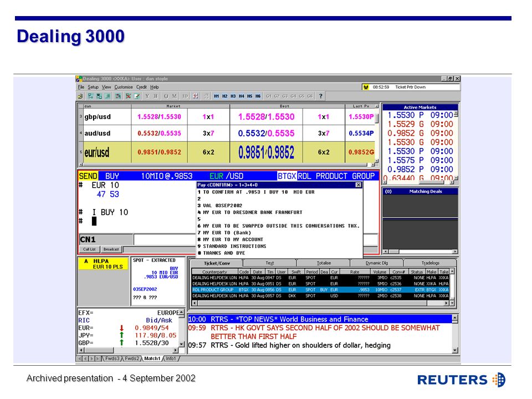Screen dimensions: 532x399
Task: Click the best price 0.9851/0.9852
Action: coord(266,152)
